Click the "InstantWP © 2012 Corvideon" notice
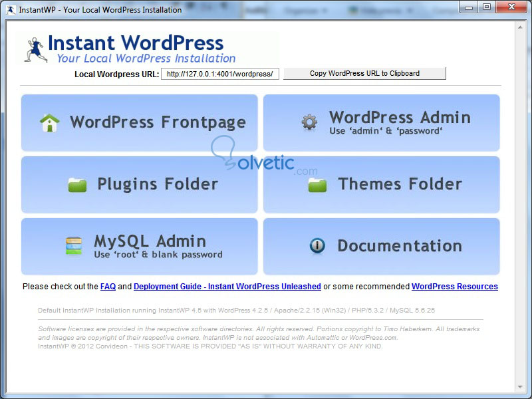 210,346
